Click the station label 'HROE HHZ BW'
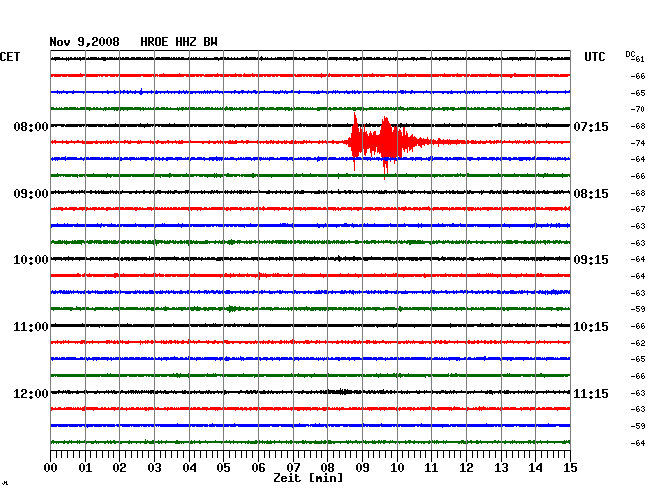This screenshot has width=650, height=494. [179, 42]
